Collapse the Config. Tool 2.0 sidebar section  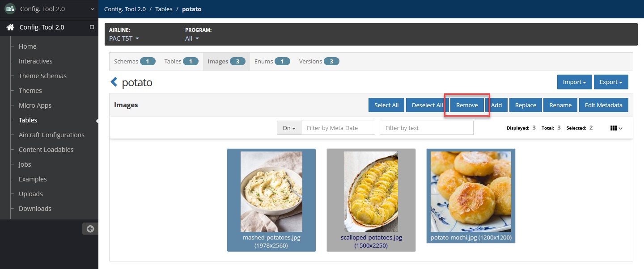coord(92,27)
